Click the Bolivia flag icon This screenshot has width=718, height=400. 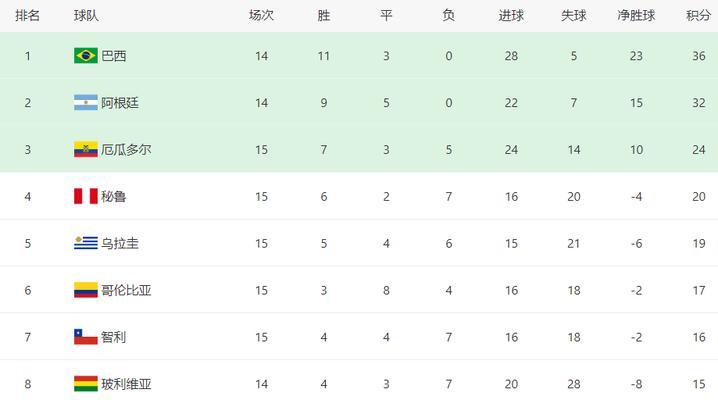86,384
